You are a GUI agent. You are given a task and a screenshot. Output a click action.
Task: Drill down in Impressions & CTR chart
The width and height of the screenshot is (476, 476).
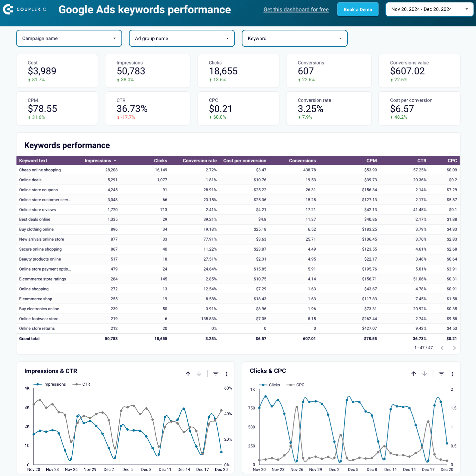pos(199,374)
